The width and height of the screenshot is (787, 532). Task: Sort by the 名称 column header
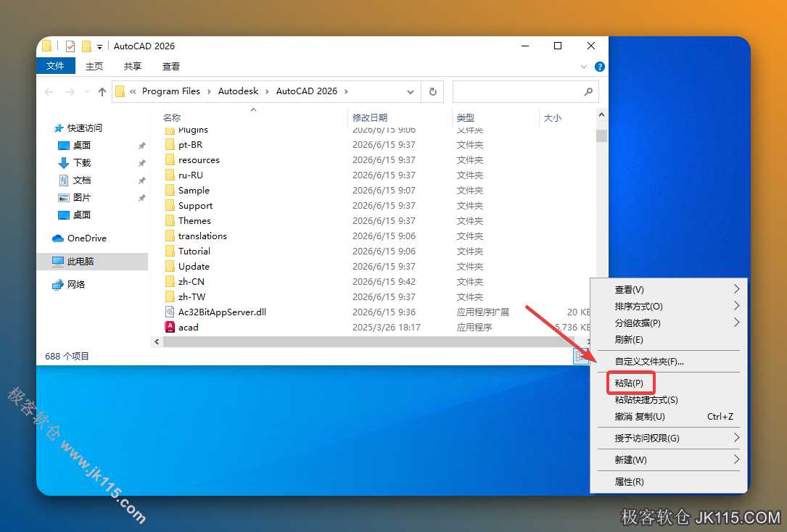coord(172,118)
